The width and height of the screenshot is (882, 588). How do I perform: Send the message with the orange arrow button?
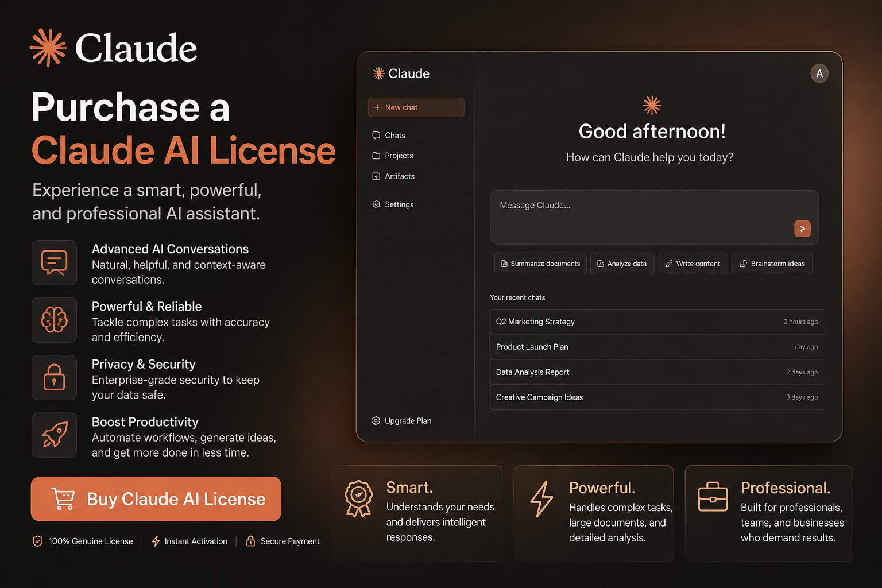tap(802, 229)
